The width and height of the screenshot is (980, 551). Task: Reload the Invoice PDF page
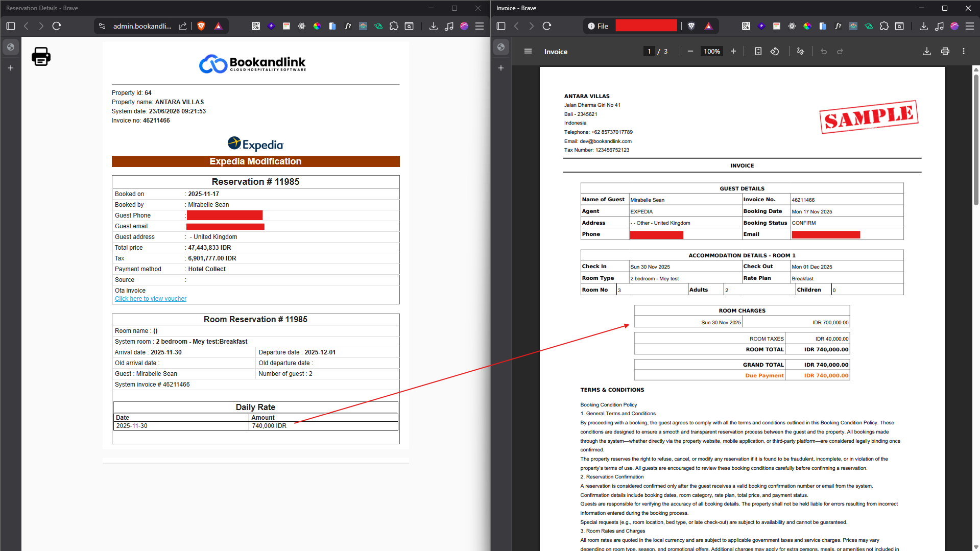tap(547, 26)
